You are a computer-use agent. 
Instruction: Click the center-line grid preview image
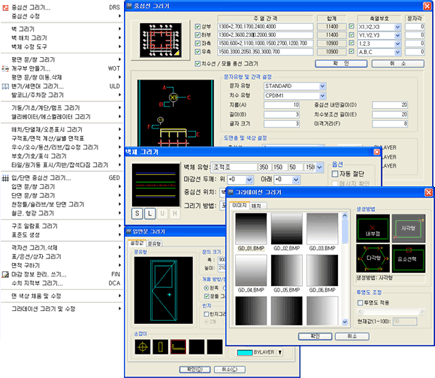(x=161, y=40)
